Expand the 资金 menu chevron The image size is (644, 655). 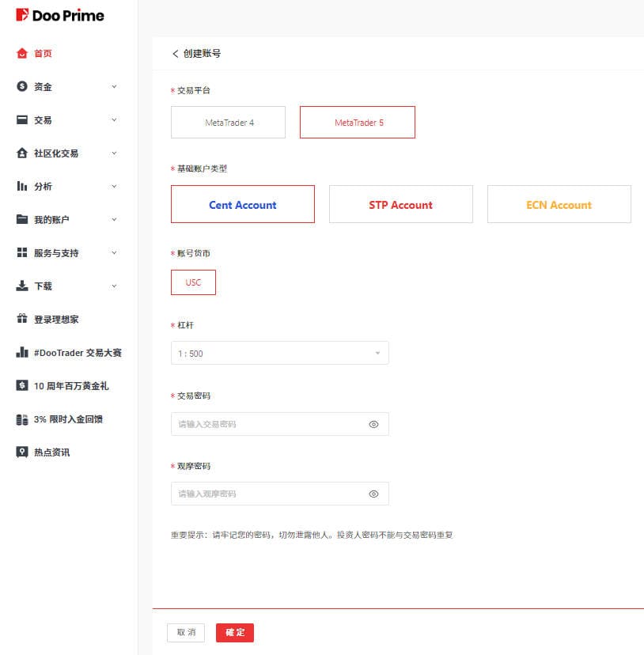click(x=114, y=86)
